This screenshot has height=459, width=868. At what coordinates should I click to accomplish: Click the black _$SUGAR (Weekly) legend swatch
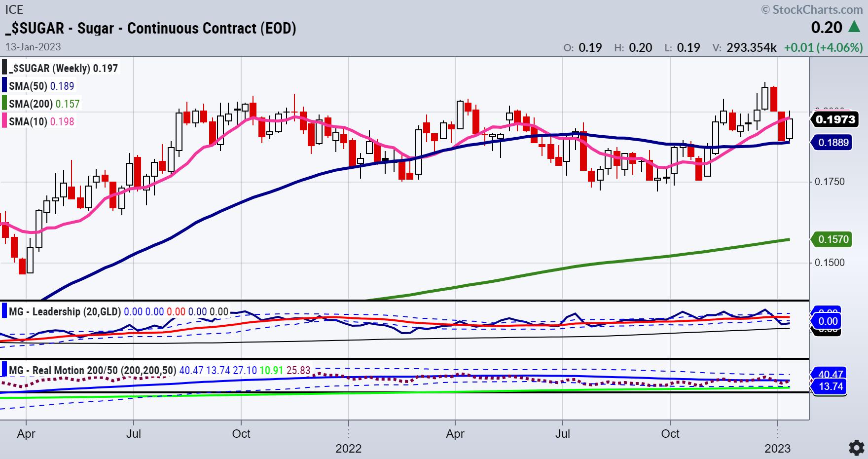(x=4, y=68)
